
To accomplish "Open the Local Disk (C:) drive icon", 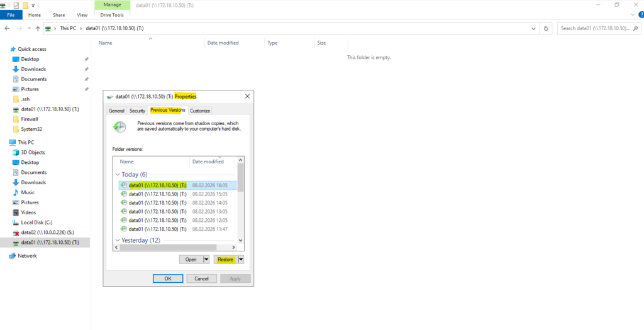I will point(16,223).
